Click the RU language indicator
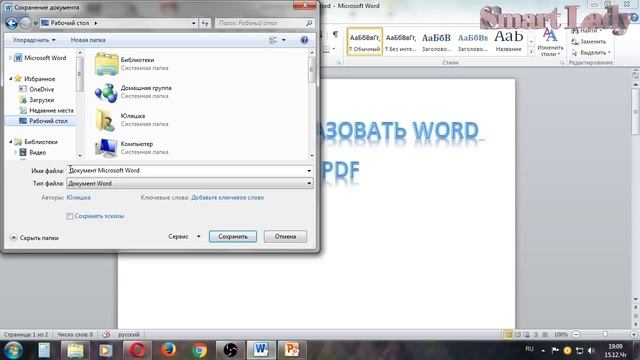Image resolution: width=640 pixels, height=360 pixels. [529, 349]
